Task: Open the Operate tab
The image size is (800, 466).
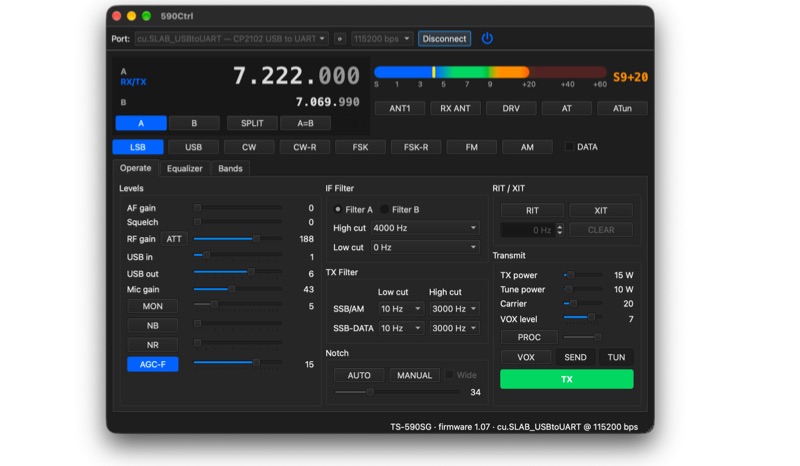Action: pyautogui.click(x=136, y=168)
